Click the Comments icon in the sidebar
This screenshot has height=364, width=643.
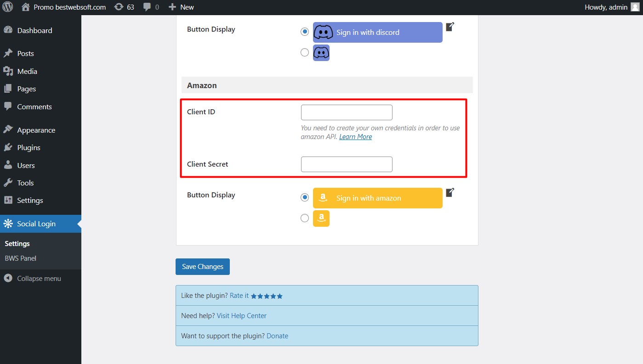(8, 106)
